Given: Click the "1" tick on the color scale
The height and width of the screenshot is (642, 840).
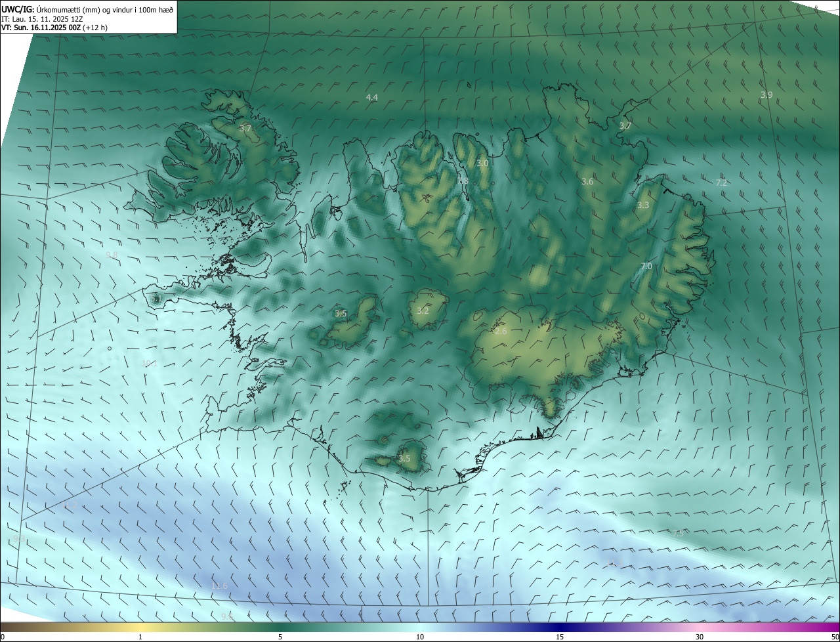Looking at the screenshot, I should pyautogui.click(x=140, y=637).
